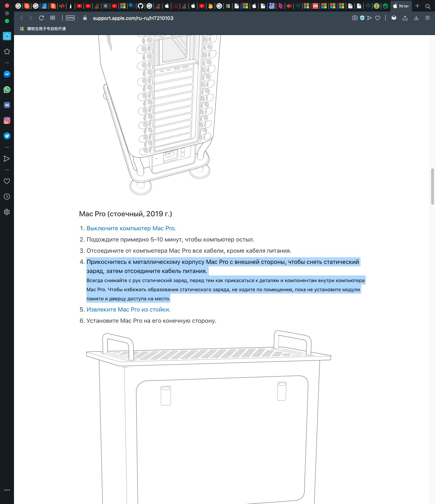Image resolution: width=435 pixels, height=504 pixels.
Task: Open Instagram in the sidebar
Action: pyautogui.click(x=7, y=120)
